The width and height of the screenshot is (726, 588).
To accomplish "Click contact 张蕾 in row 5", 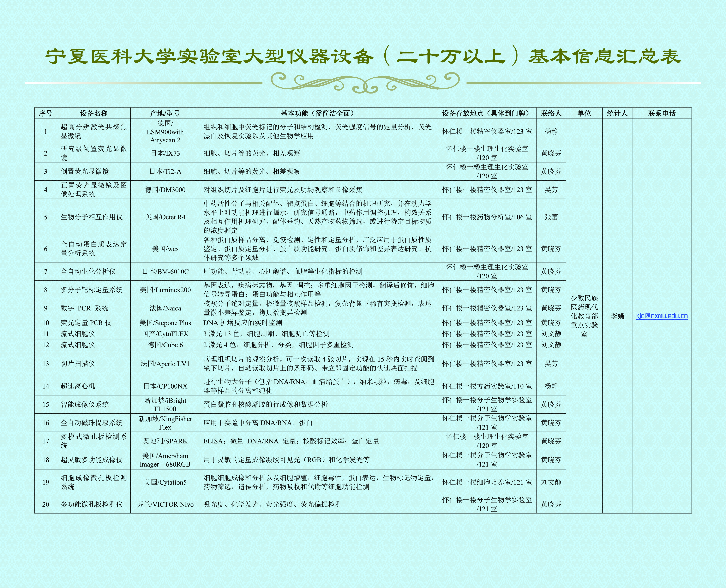I will pyautogui.click(x=551, y=217).
